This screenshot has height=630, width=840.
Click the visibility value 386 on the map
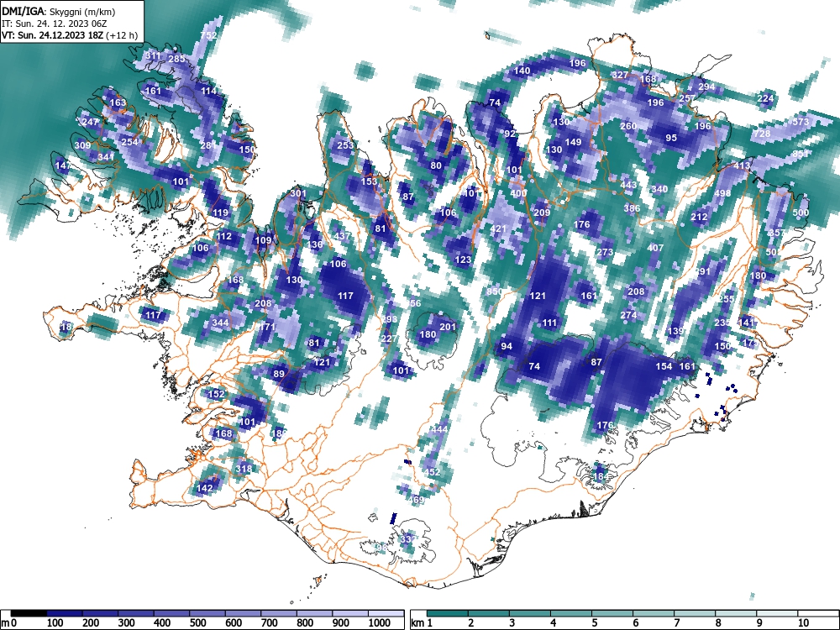click(632, 208)
